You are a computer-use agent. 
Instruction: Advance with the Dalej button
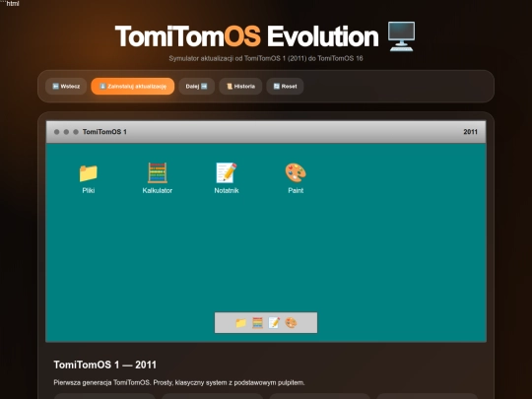pos(196,86)
